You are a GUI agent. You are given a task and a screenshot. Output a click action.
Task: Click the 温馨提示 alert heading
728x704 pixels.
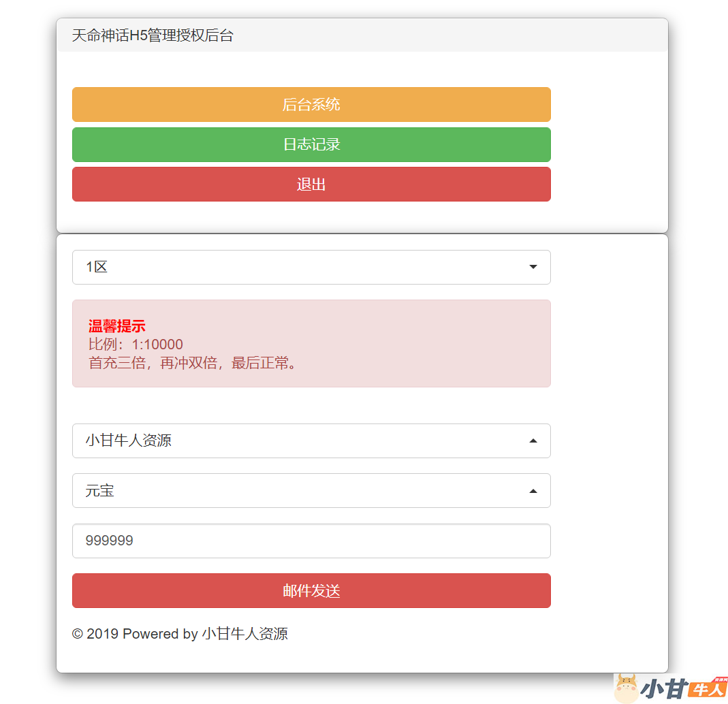tap(117, 326)
